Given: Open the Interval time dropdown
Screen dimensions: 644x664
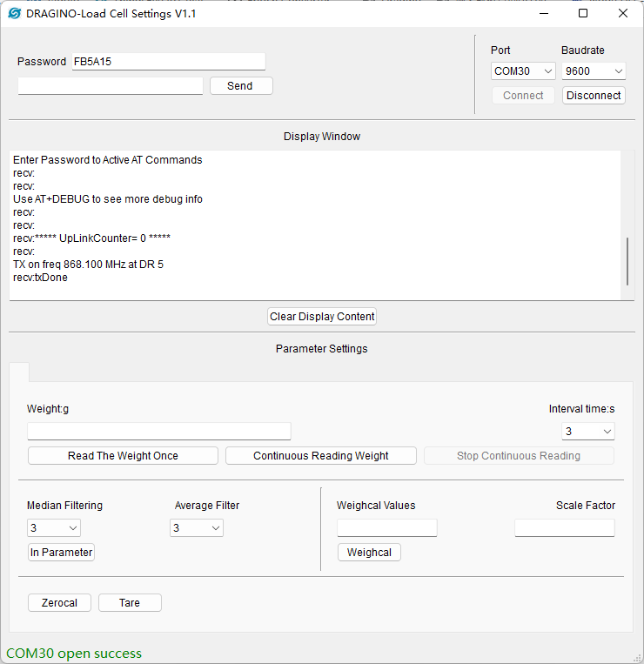Looking at the screenshot, I should [588, 432].
